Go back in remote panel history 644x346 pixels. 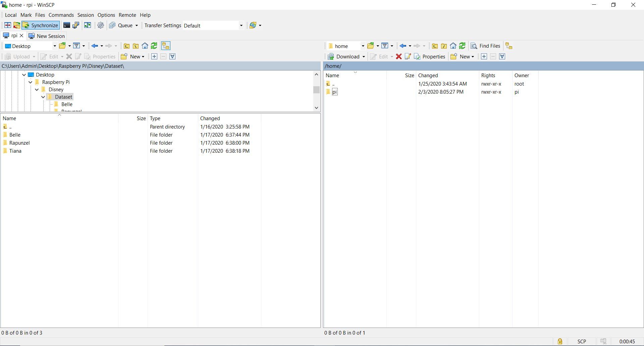(x=403, y=46)
